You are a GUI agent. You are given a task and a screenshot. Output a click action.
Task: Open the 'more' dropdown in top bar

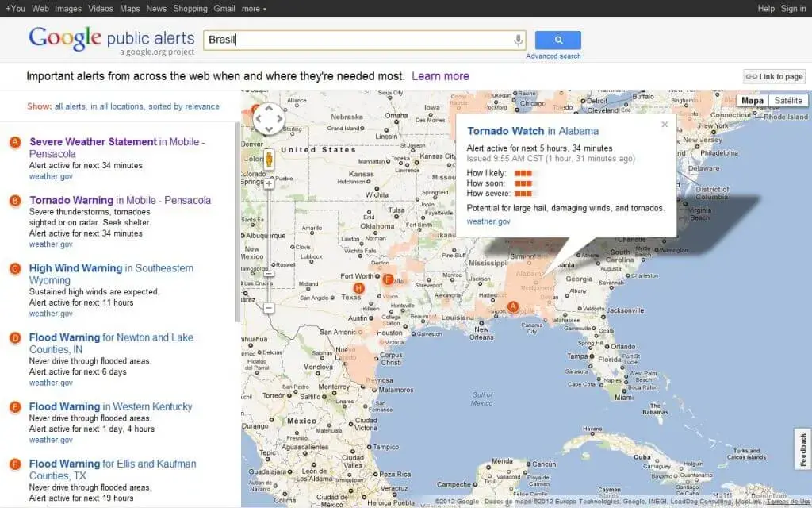[254, 9]
